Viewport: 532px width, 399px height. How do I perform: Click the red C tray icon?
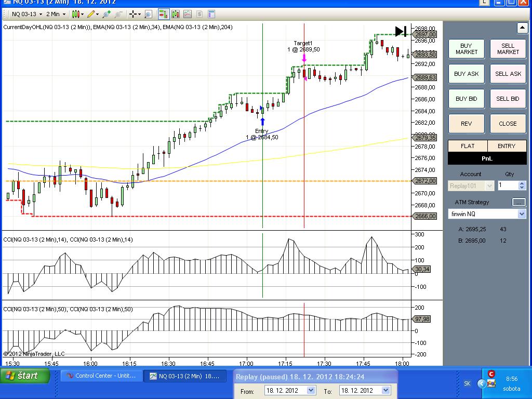(491, 374)
